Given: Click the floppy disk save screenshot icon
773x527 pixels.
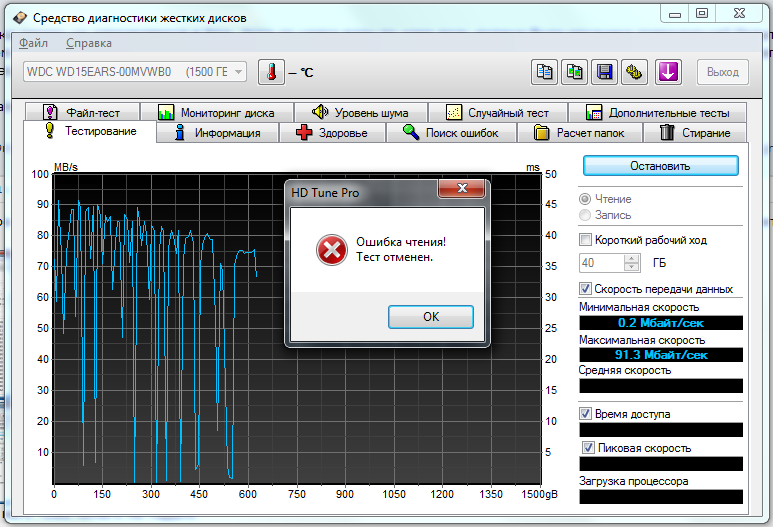Looking at the screenshot, I should pos(604,72).
